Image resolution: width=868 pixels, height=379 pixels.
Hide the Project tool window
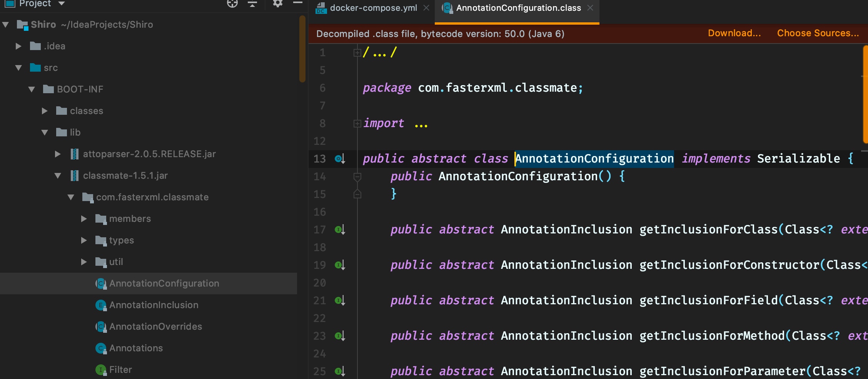297,3
